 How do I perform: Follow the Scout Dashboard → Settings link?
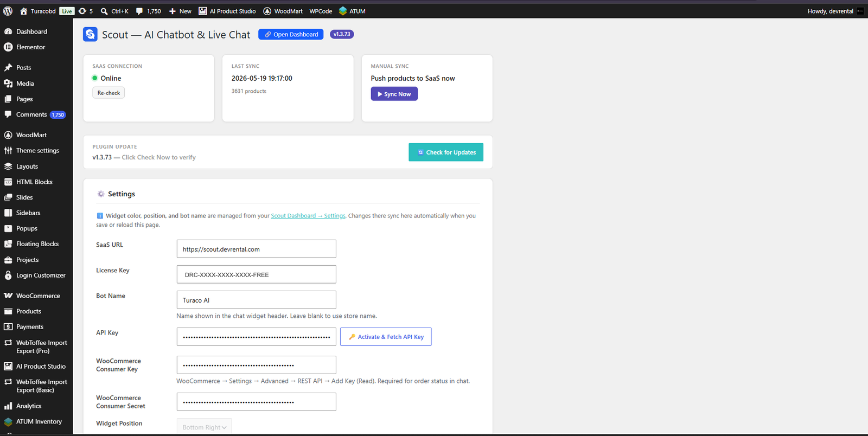coord(308,216)
